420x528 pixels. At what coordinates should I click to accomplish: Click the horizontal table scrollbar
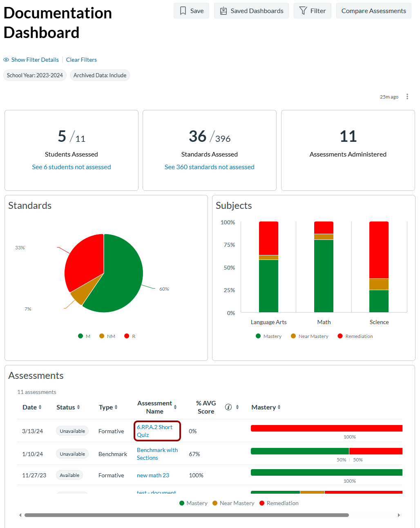click(187, 515)
